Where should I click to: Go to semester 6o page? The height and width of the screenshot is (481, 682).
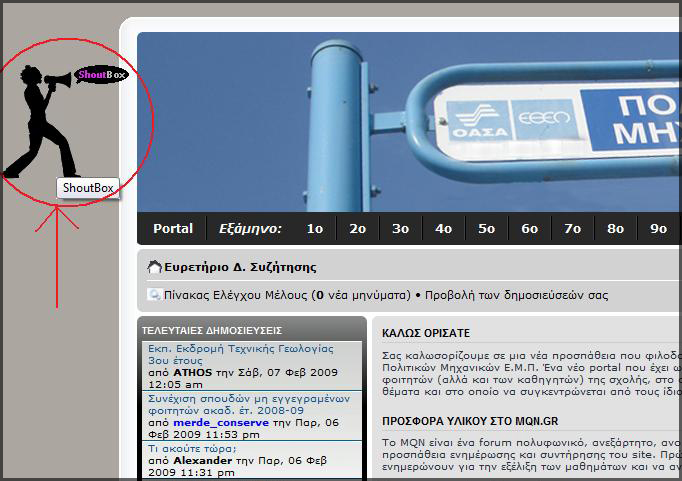529,229
